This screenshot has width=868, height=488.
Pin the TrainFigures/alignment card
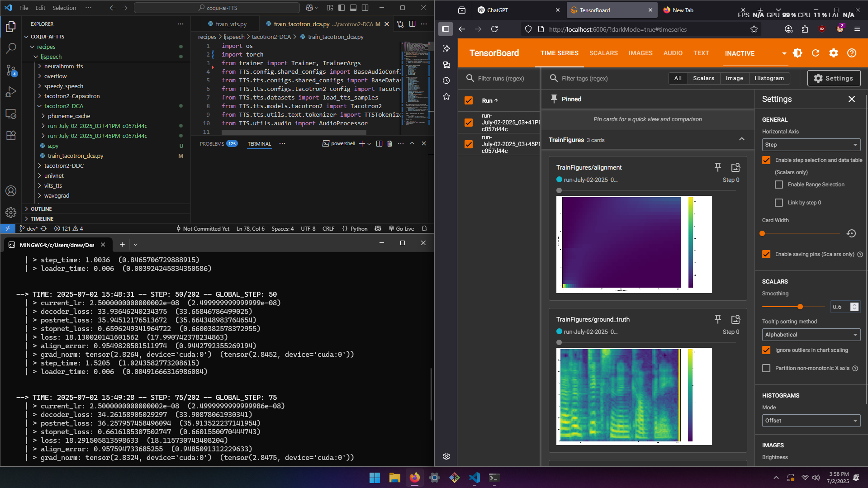(x=718, y=167)
